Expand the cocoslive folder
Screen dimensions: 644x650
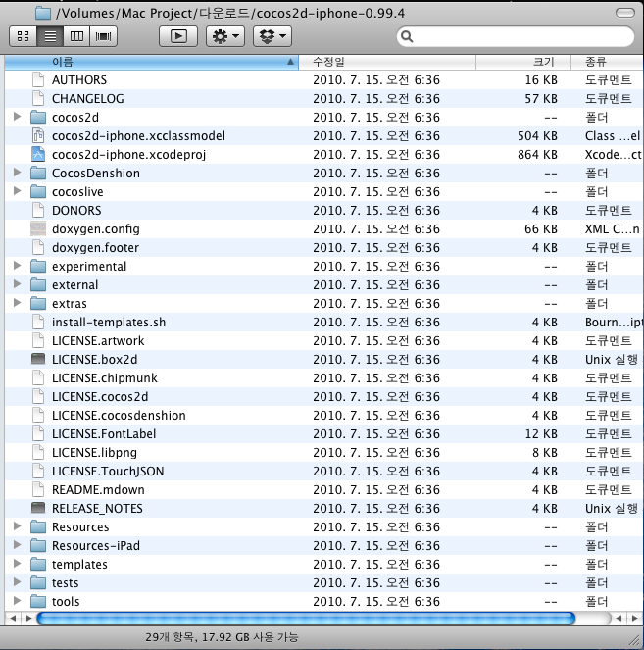(17, 191)
